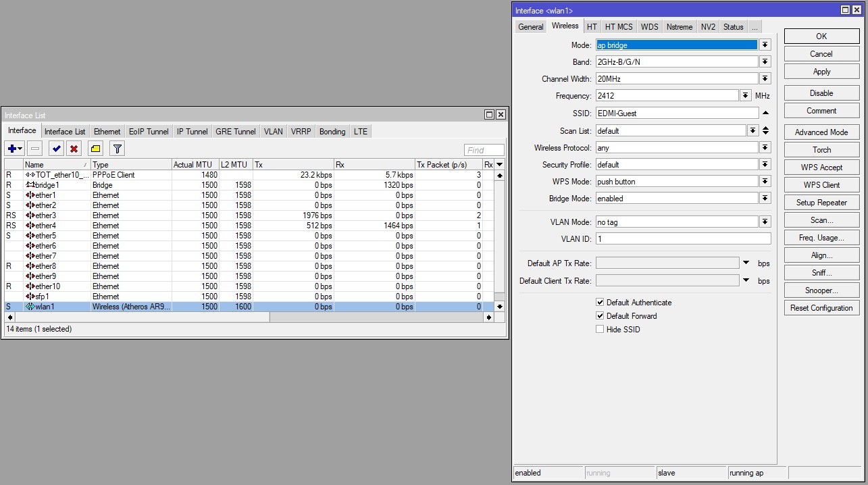Click the SSID input field
The image size is (868, 485).
pyautogui.click(x=677, y=113)
